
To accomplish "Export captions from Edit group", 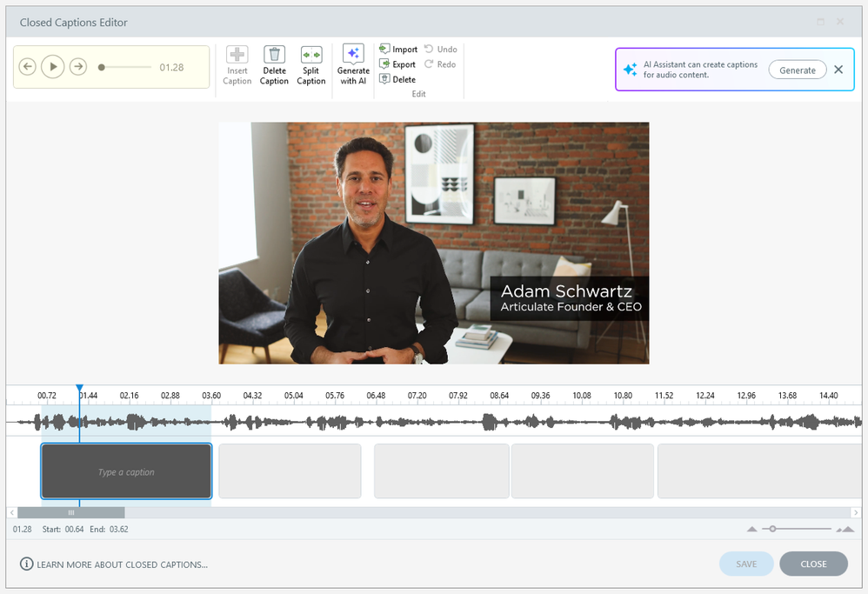I will click(398, 64).
